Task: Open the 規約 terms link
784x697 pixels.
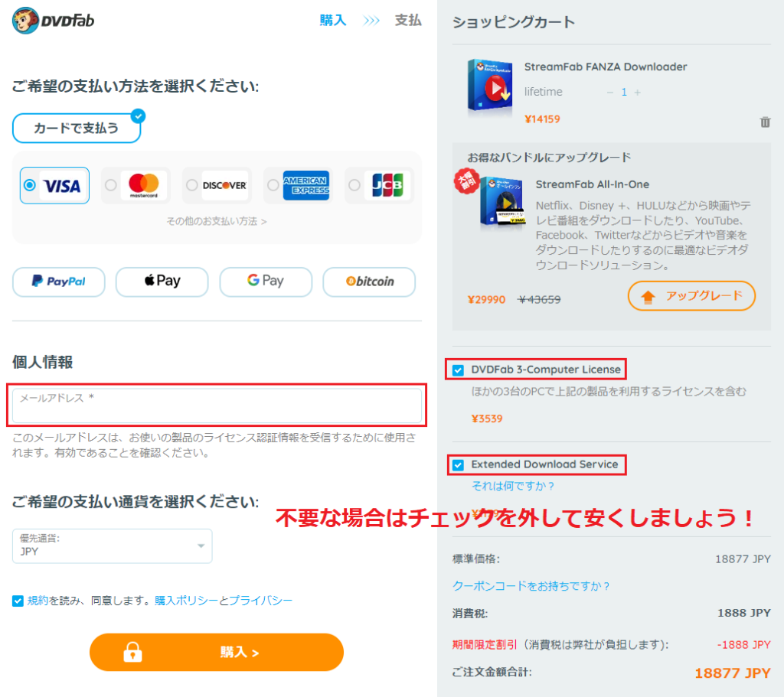Action: click(38, 601)
